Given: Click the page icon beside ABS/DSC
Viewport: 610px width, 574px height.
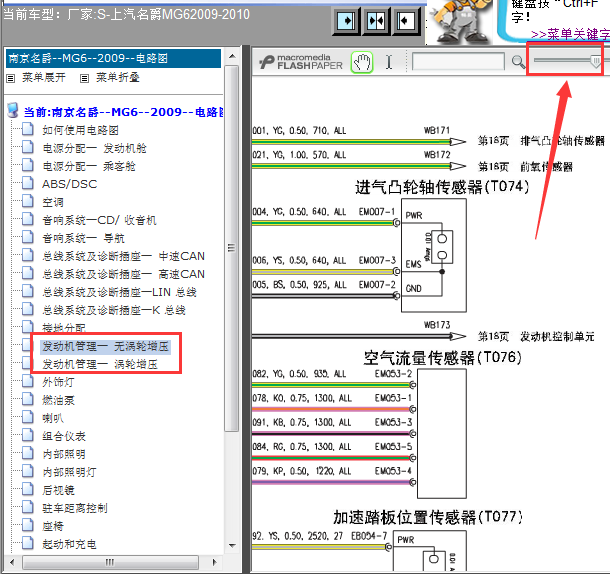Looking at the screenshot, I should tap(28, 183).
